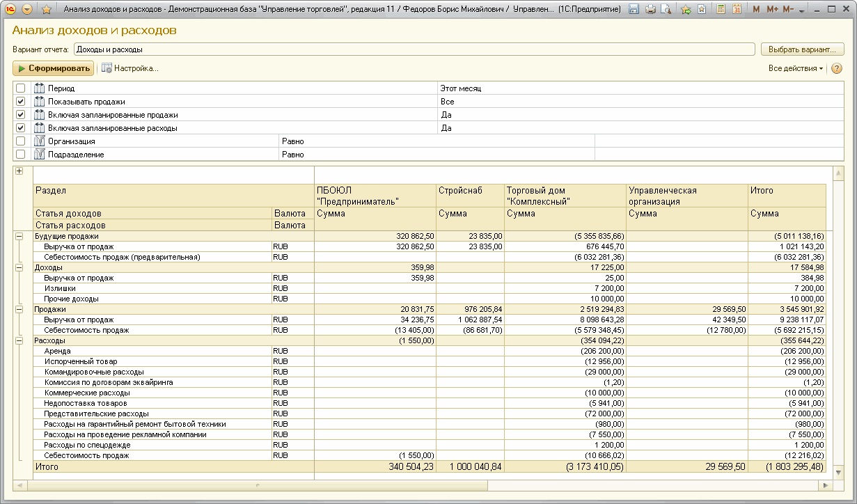This screenshot has width=857, height=504.
Task: Open the Все действия menu
Action: [x=796, y=68]
